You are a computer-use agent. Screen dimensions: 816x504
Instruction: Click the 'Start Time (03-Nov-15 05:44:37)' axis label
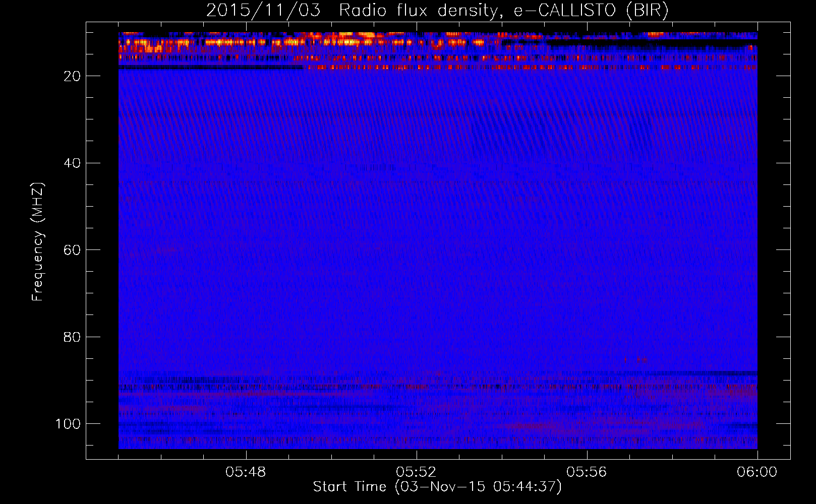pyautogui.click(x=437, y=487)
